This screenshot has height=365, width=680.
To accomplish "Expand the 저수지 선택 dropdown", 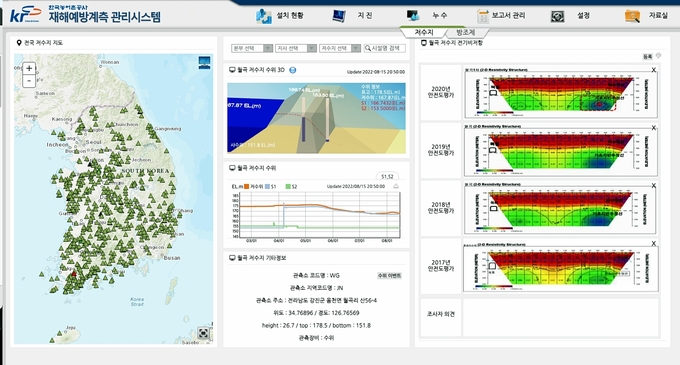I will click(x=340, y=48).
